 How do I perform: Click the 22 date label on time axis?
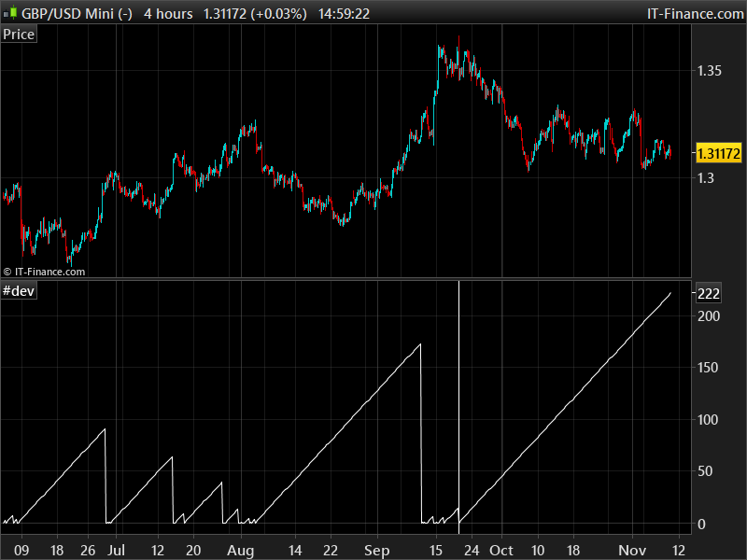coord(331,551)
